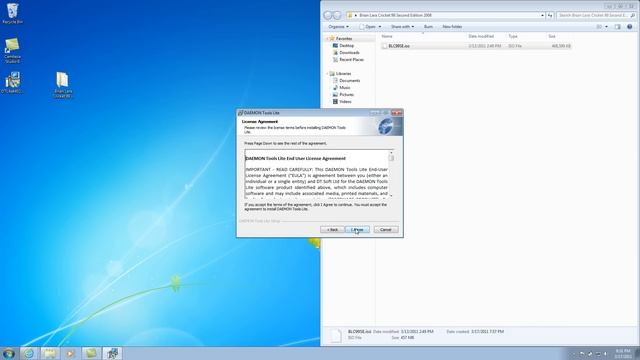
Task: Open Music library
Action: pos(344,87)
